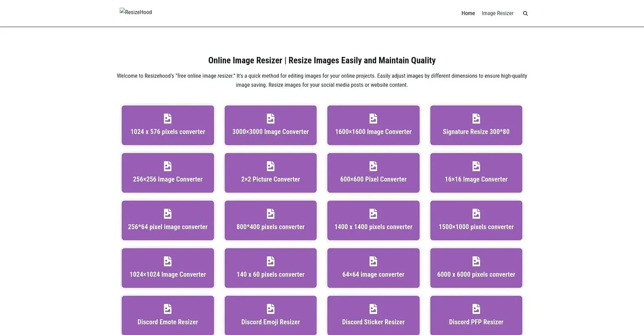This screenshot has height=335, width=644.
Task: Go to the Home menu item
Action: (468, 13)
